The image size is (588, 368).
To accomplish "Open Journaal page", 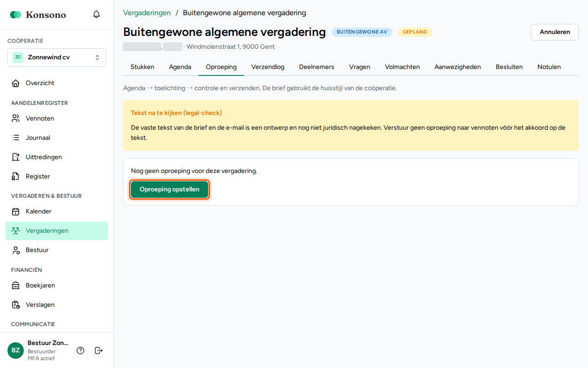I will coord(57,138).
